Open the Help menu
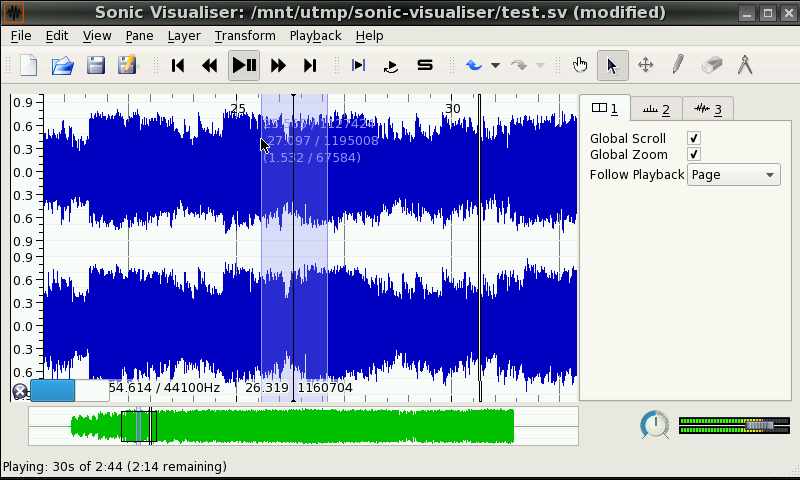The image size is (800, 480). 369,36
